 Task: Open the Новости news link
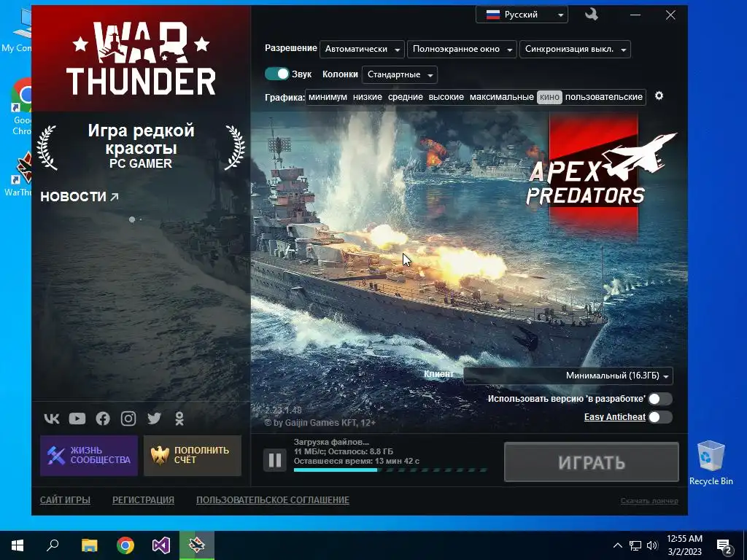click(x=80, y=196)
